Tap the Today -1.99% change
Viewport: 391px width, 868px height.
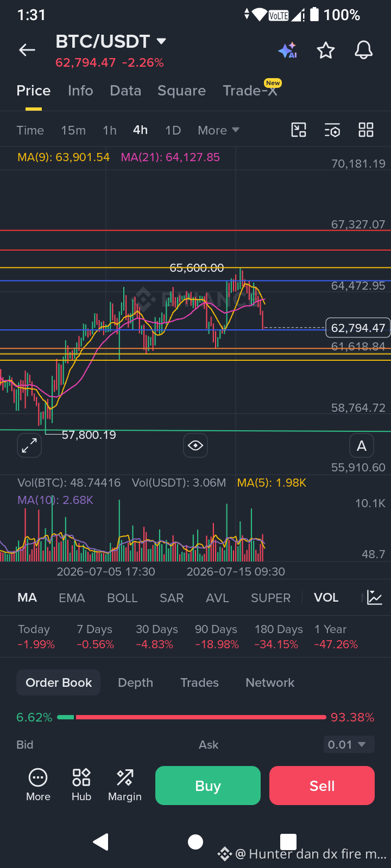click(x=36, y=637)
